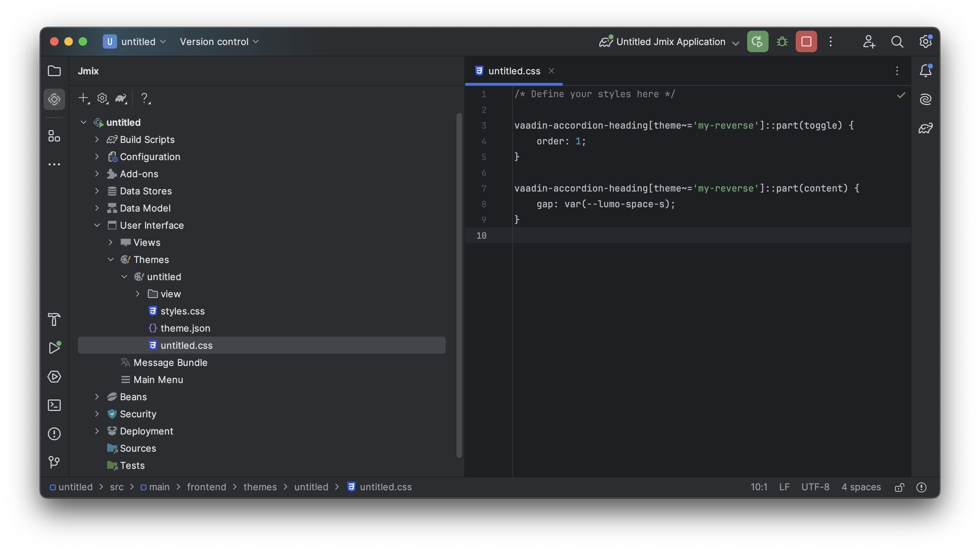Toggle file read-only lock icon
This screenshot has height=551, width=980.
click(x=899, y=487)
